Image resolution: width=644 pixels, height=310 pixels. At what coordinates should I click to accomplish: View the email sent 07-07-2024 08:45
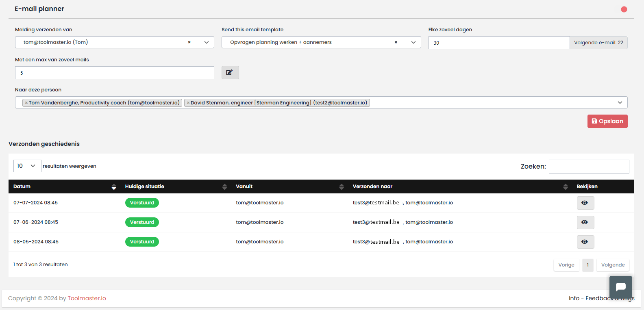click(x=585, y=203)
